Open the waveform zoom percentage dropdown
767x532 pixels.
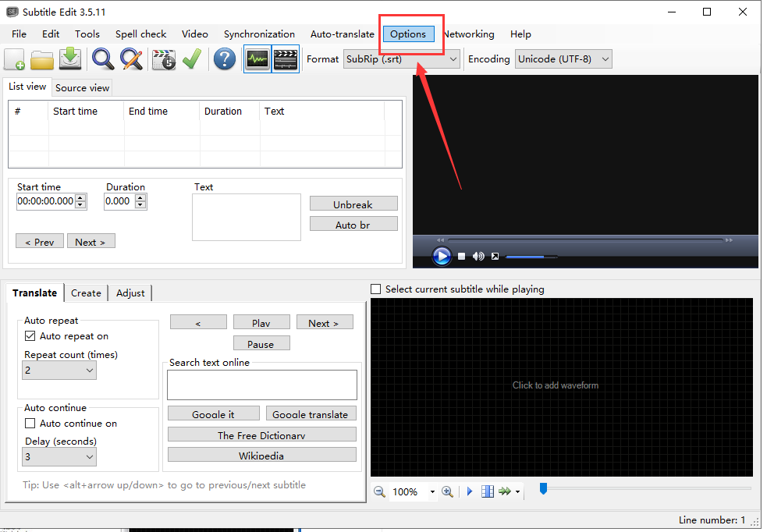pos(432,492)
